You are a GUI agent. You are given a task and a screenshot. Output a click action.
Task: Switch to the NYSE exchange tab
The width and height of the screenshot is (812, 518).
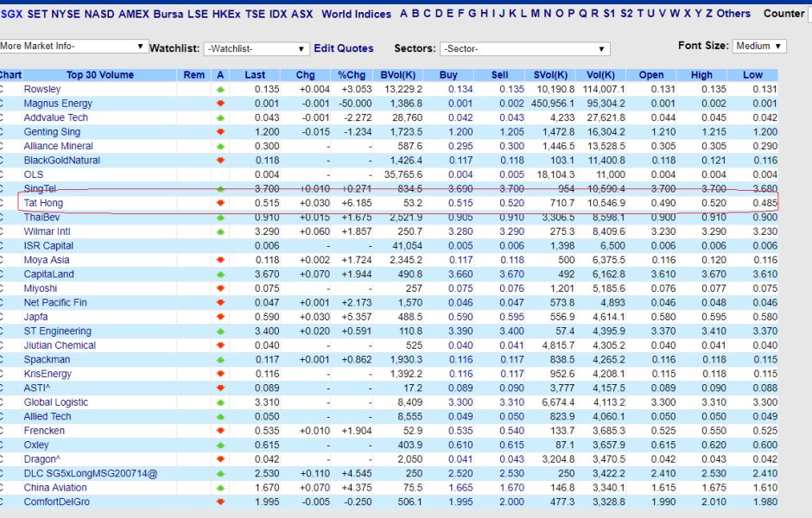click(x=66, y=14)
